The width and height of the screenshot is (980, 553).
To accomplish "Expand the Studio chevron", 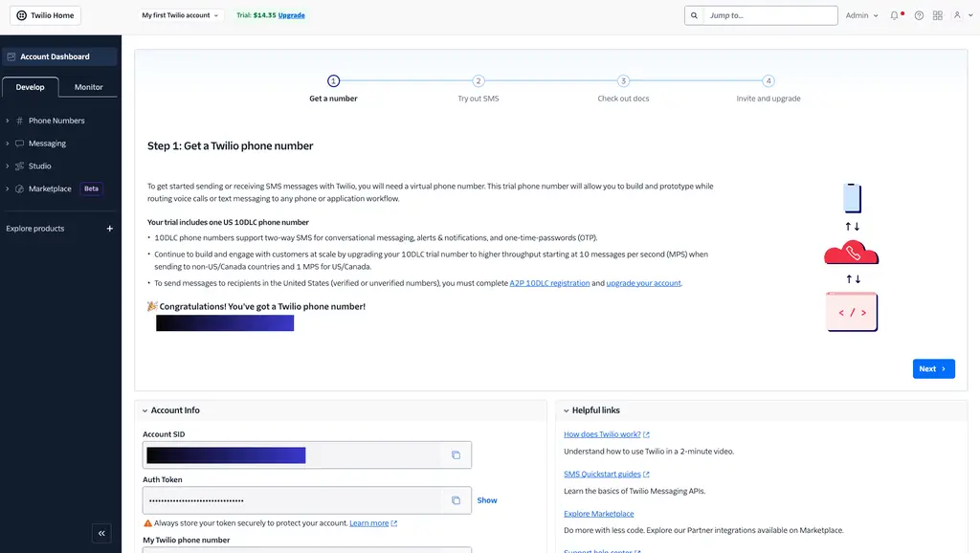I will 8,166.
